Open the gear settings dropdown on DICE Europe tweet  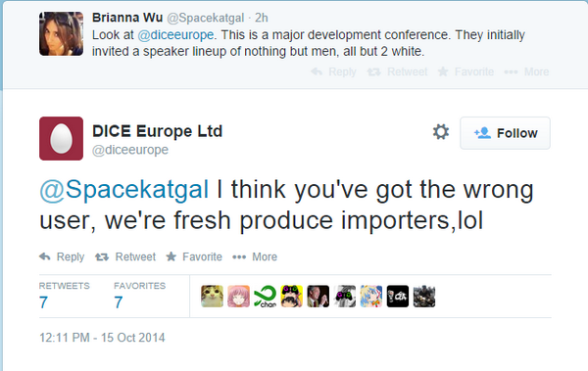[441, 132]
